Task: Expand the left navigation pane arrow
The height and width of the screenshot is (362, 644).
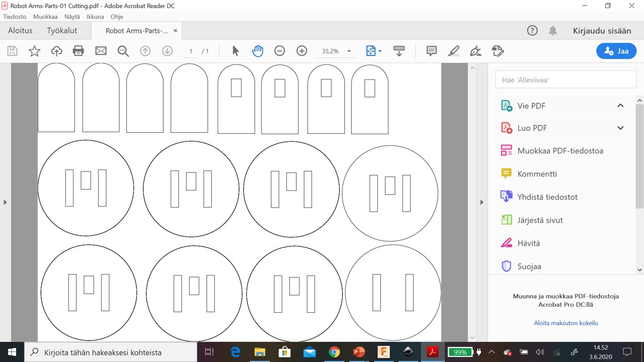Action: [5, 202]
